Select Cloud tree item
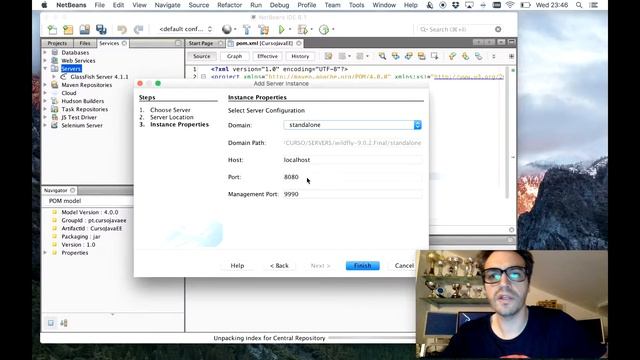 (x=69, y=93)
